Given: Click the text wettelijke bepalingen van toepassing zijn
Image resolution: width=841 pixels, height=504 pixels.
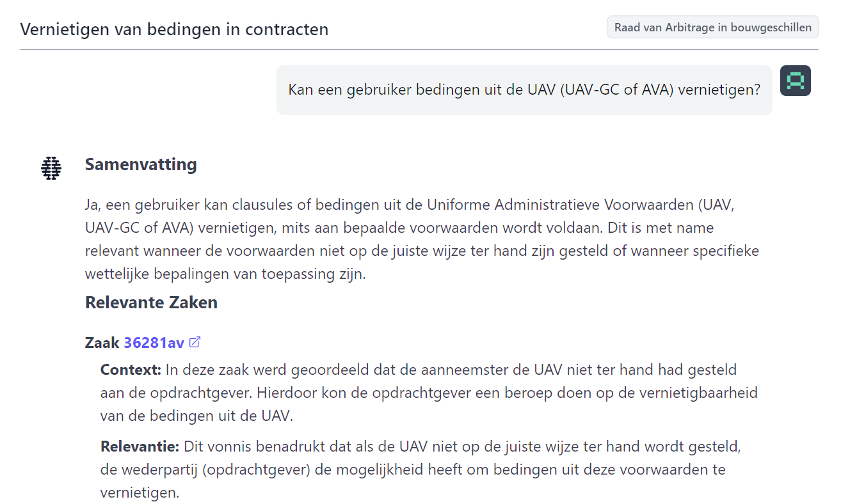Looking at the screenshot, I should click(225, 274).
